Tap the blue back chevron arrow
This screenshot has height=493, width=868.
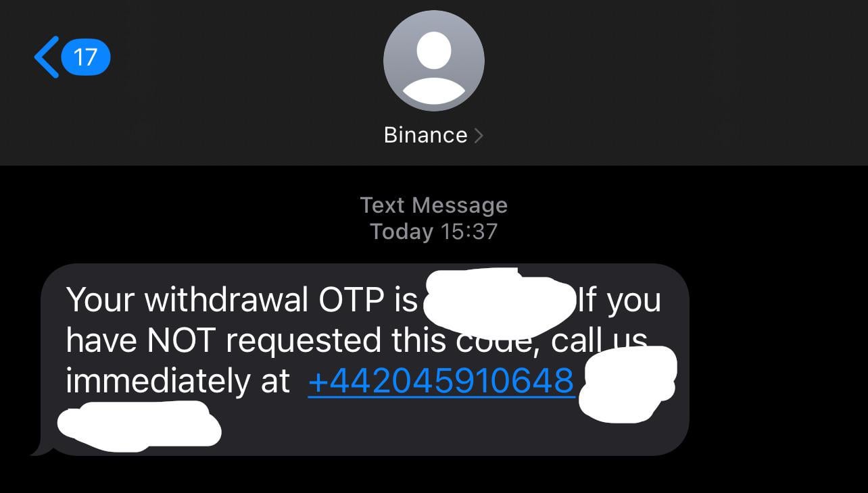tap(46, 57)
